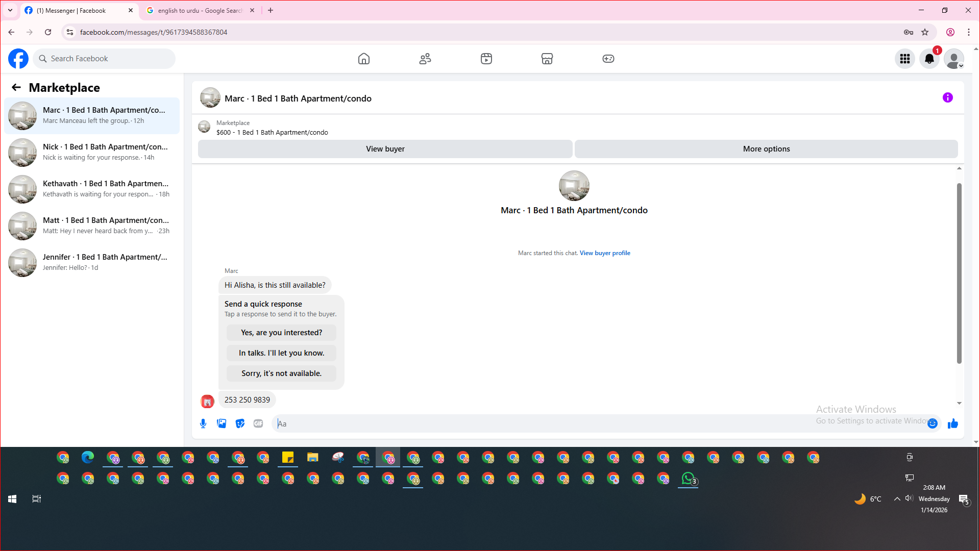
Task: Click the View buyer button
Action: coord(385,149)
